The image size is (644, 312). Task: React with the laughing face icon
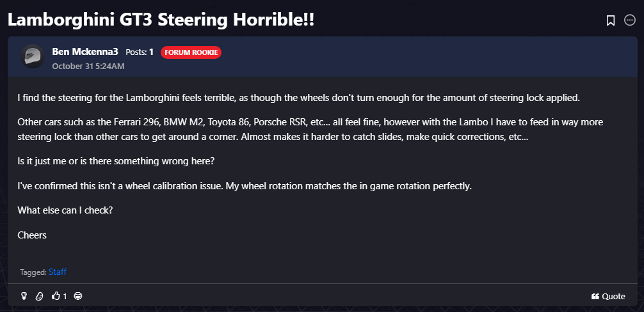tap(78, 296)
